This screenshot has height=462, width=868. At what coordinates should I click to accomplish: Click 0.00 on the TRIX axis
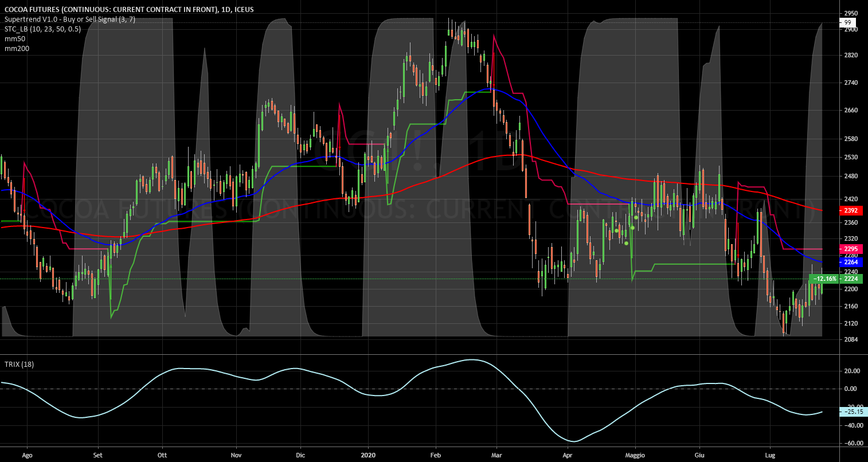(x=851, y=389)
